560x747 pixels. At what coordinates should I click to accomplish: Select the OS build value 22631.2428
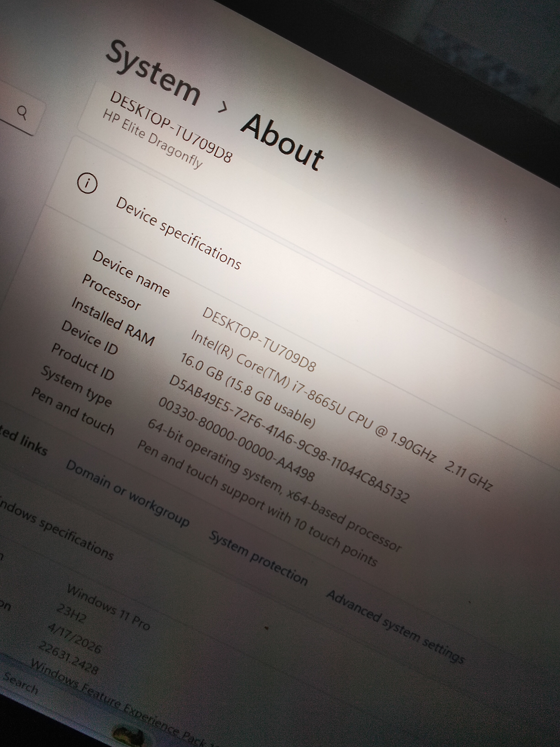pyautogui.click(x=69, y=658)
